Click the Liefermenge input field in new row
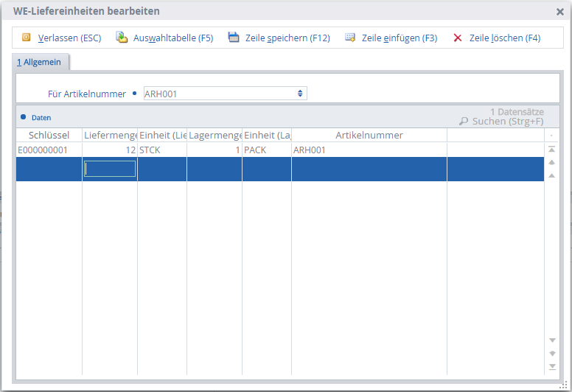 (x=110, y=169)
